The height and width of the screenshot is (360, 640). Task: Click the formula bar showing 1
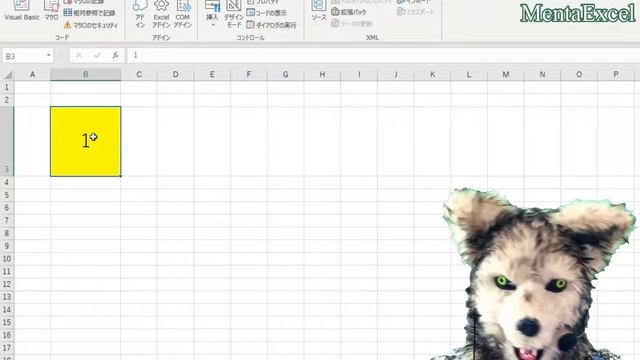[x=384, y=56]
